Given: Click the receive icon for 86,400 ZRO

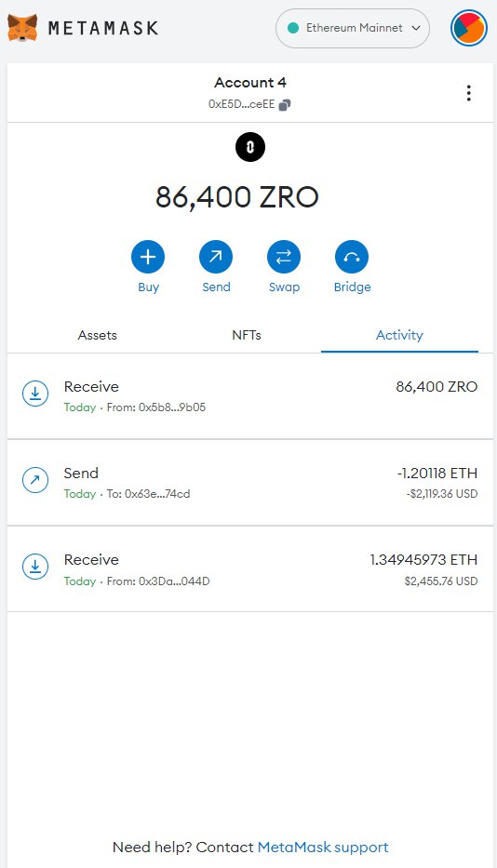Looking at the screenshot, I should [x=35, y=393].
